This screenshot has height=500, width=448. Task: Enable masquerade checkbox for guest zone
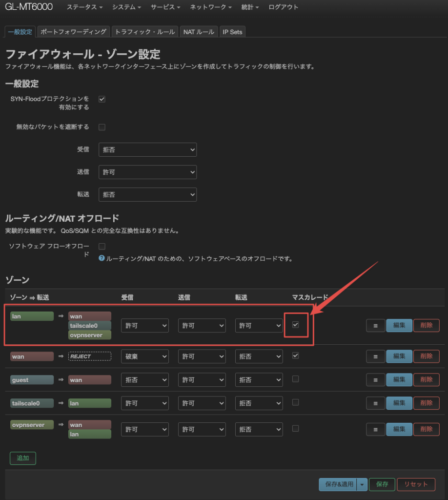pos(295,379)
